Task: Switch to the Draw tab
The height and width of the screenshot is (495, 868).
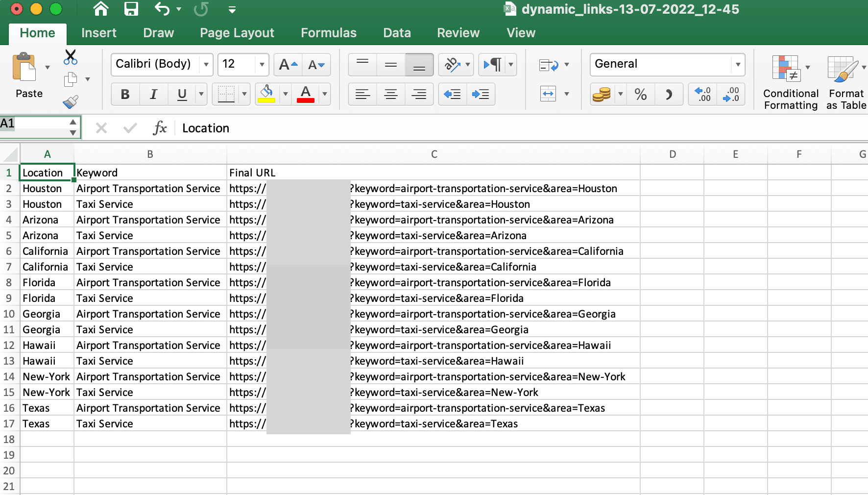Action: click(x=159, y=33)
